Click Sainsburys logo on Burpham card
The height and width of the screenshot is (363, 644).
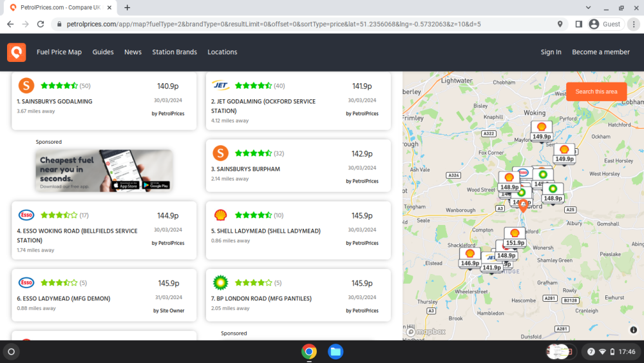(x=220, y=153)
